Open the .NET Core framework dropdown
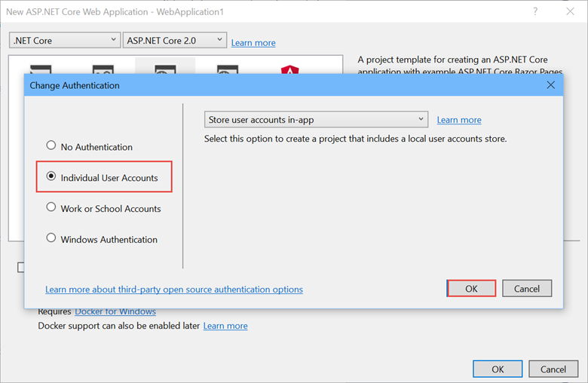Viewport: 588px width, 383px height. [65, 40]
